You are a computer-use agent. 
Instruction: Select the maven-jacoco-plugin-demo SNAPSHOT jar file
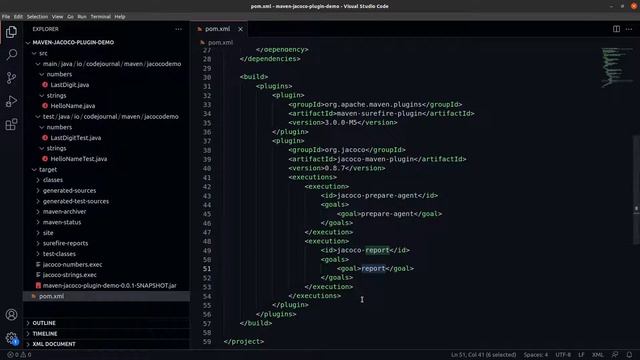[x=109, y=285]
